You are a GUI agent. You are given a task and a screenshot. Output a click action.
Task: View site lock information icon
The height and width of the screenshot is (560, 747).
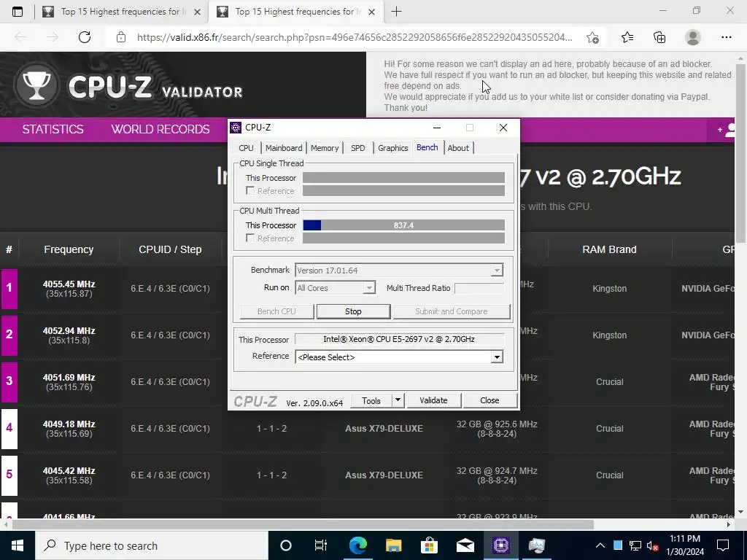[x=121, y=37]
